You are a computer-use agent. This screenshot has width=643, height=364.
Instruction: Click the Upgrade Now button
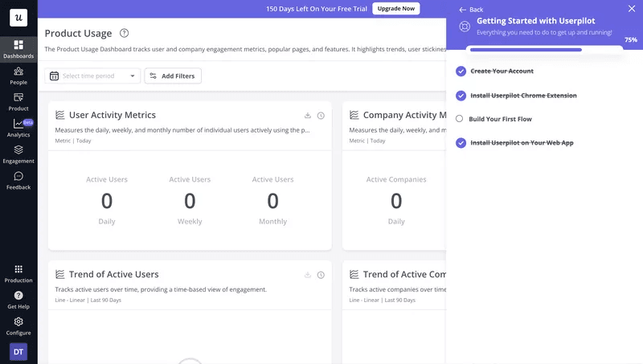pyautogui.click(x=396, y=9)
